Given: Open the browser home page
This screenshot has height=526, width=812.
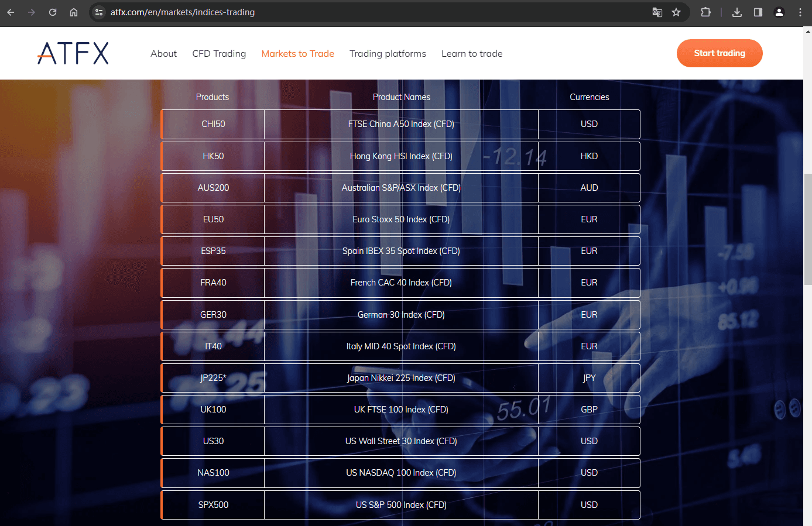Looking at the screenshot, I should [74, 12].
